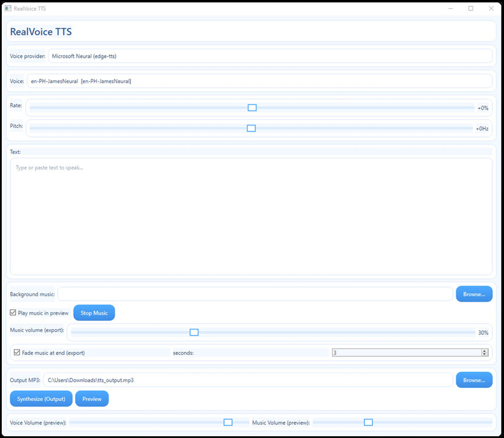Click the RealVoice TTS heading text

click(41, 31)
